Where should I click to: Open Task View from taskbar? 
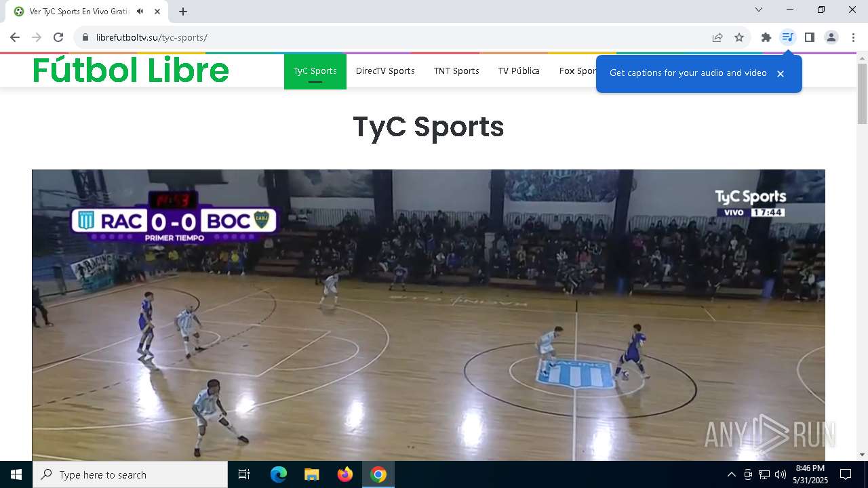244,474
